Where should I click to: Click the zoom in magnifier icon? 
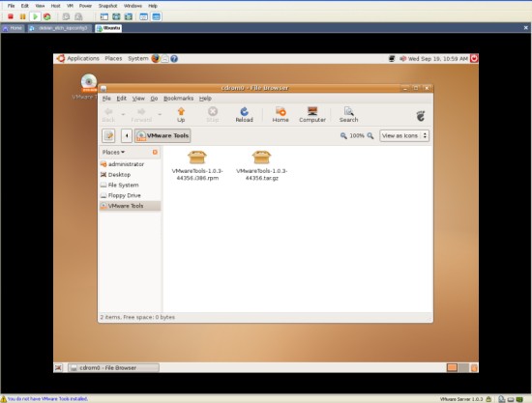point(370,135)
